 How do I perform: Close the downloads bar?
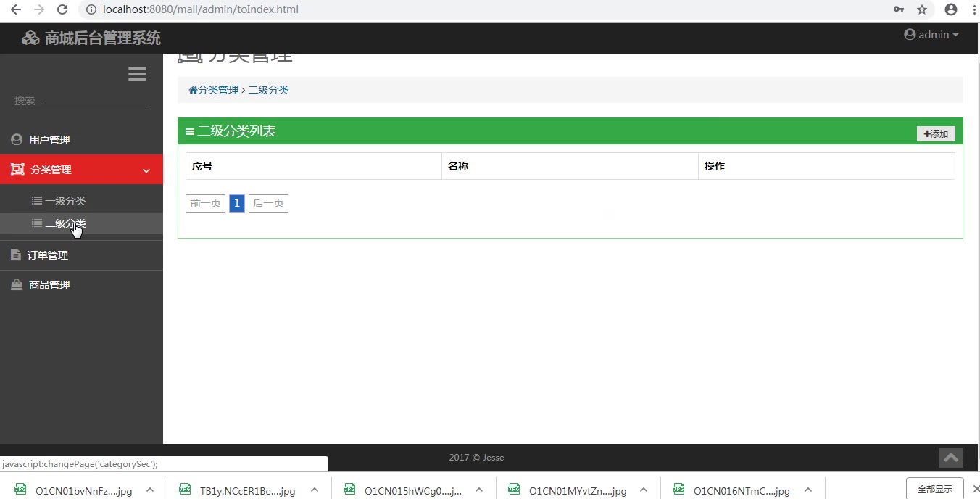(x=976, y=490)
